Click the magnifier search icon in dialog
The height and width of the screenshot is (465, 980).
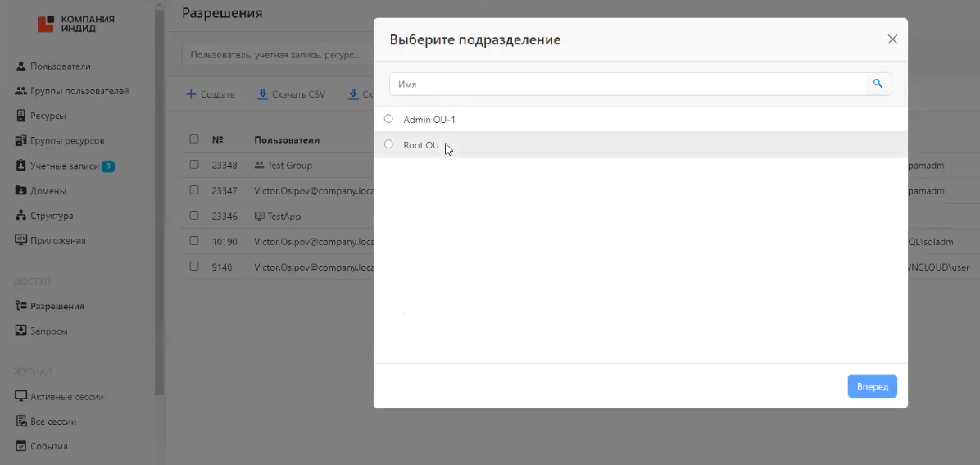point(878,84)
